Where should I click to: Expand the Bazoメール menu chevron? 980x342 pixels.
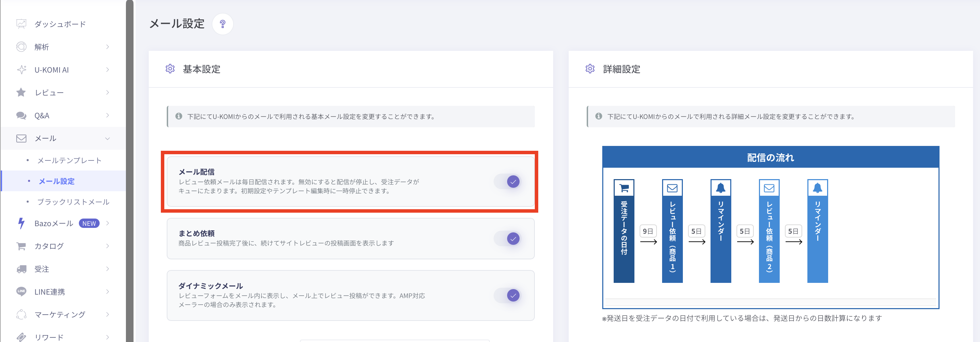click(x=108, y=223)
